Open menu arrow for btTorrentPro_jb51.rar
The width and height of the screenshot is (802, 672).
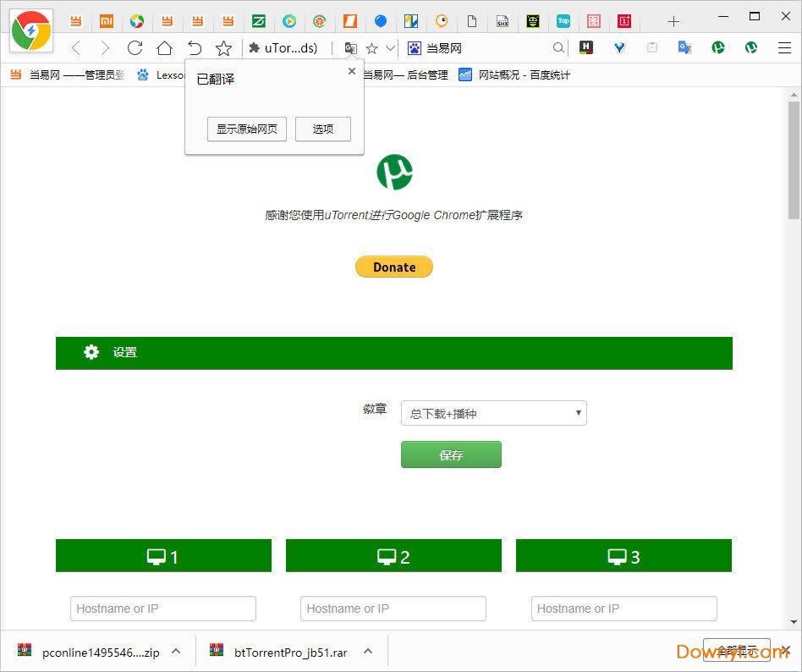click(368, 652)
